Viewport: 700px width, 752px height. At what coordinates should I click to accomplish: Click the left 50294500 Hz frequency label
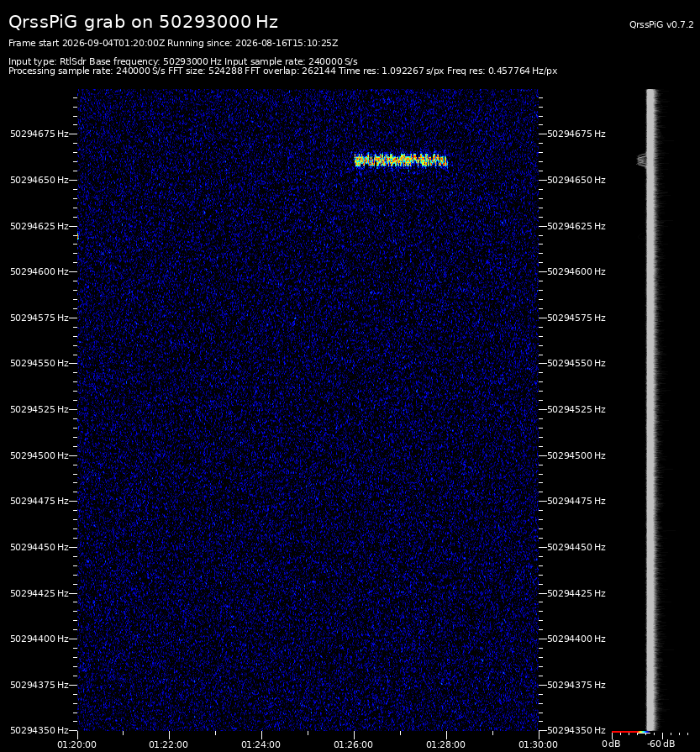click(x=39, y=455)
